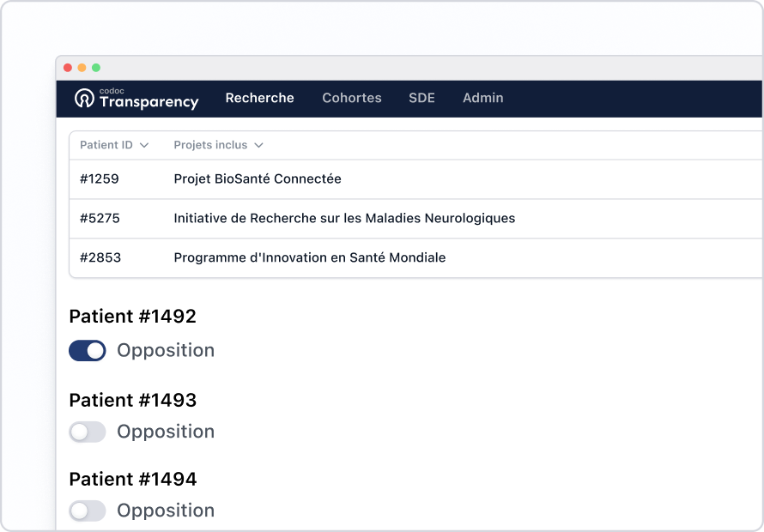Turn on Opposition for Patient #1494
Viewport: 764px width, 532px height.
click(x=88, y=511)
